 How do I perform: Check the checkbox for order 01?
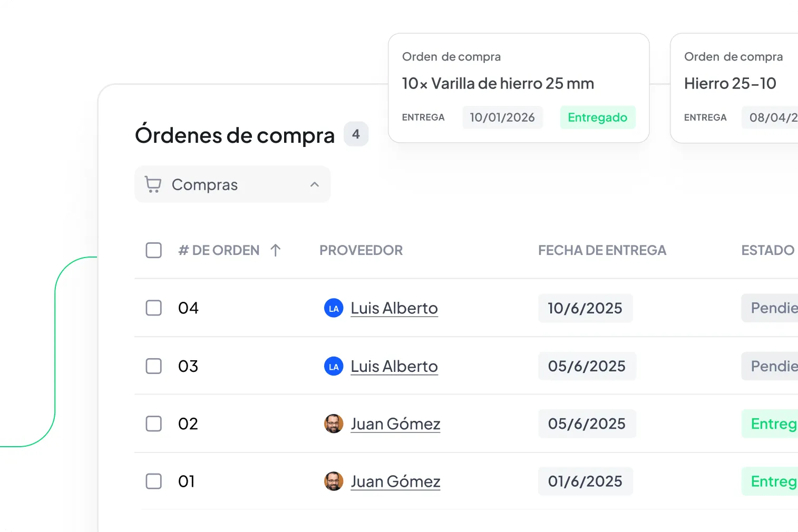coord(153,481)
